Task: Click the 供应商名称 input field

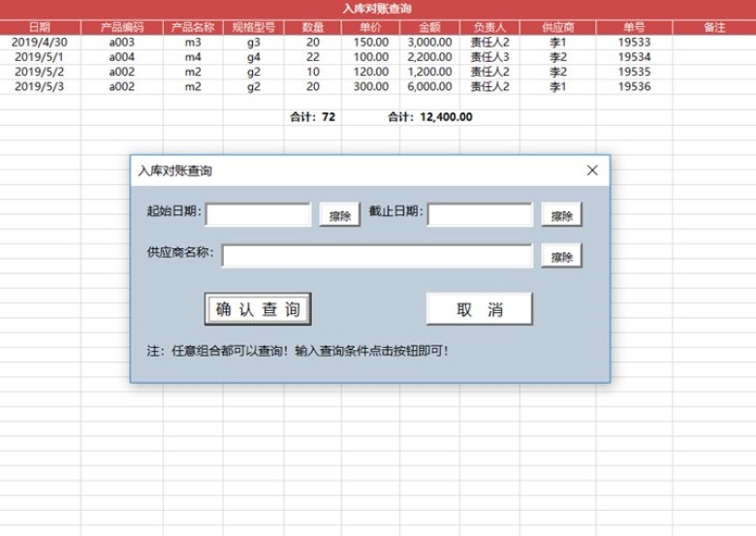Action: pyautogui.click(x=377, y=256)
